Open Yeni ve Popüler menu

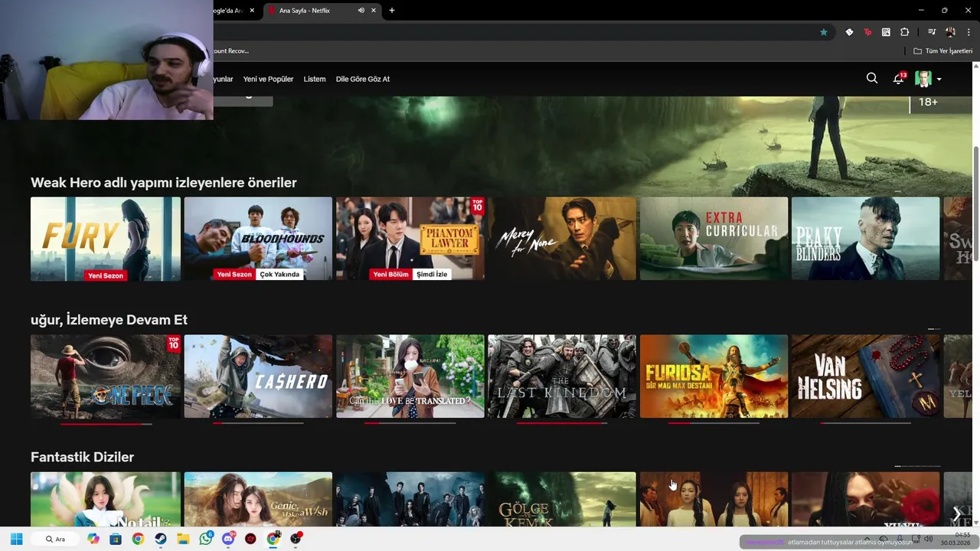[268, 79]
